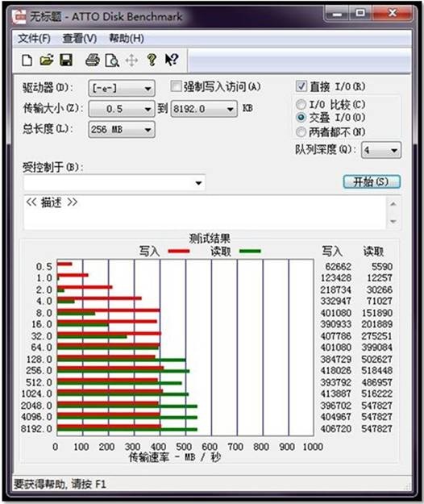
Task: Select the 两者都不 radio option
Action: pyautogui.click(x=301, y=131)
